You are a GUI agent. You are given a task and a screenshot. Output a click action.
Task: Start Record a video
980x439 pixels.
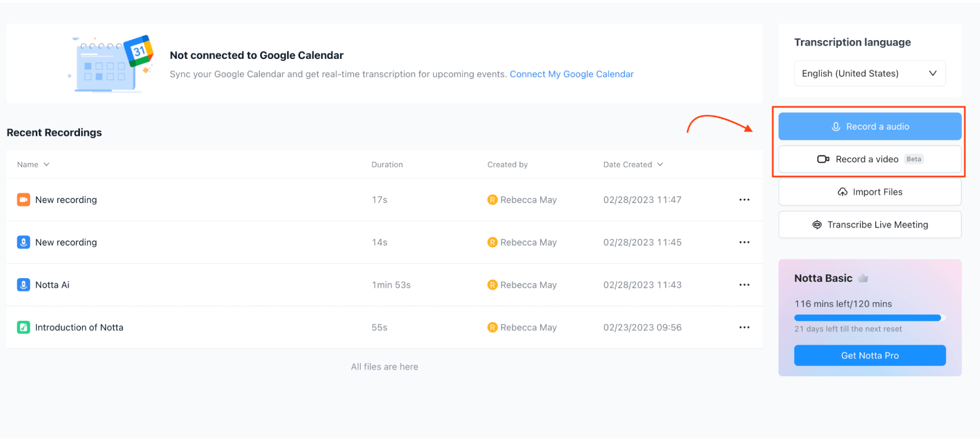coord(870,159)
